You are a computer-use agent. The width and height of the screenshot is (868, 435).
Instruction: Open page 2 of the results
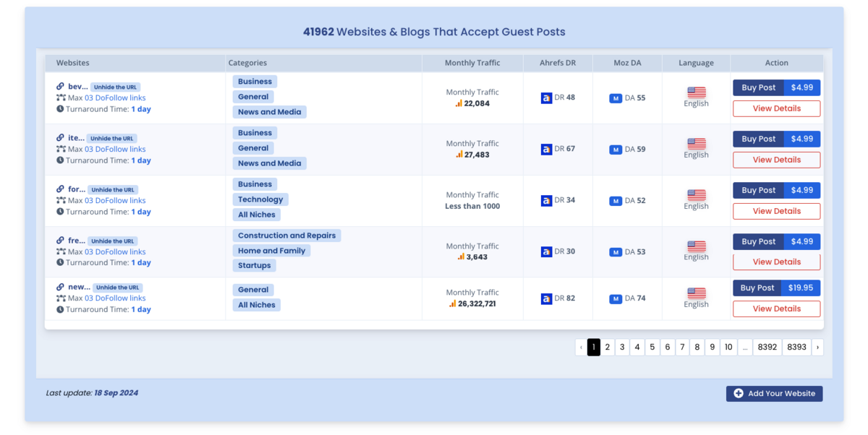pyautogui.click(x=608, y=348)
